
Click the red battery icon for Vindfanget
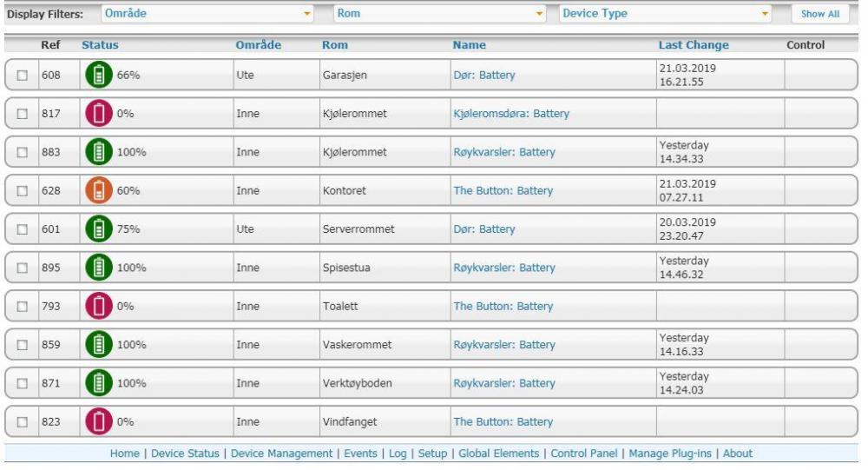tap(97, 422)
